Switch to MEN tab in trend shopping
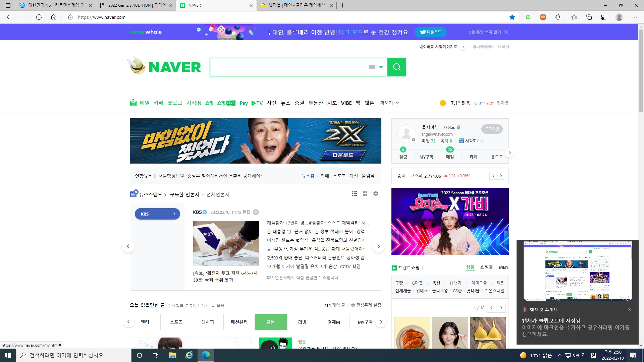644x362 pixels. coord(503,267)
